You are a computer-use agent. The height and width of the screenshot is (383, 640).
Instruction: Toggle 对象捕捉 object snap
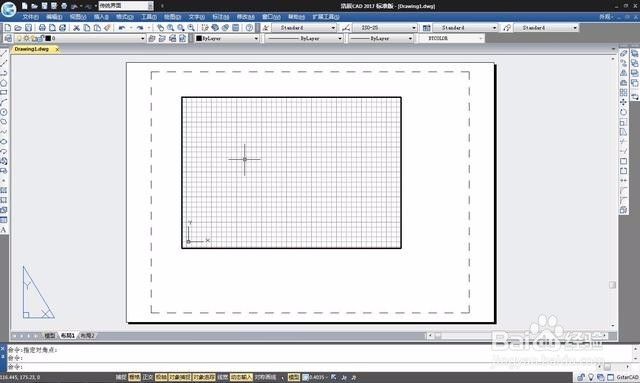(x=180, y=377)
